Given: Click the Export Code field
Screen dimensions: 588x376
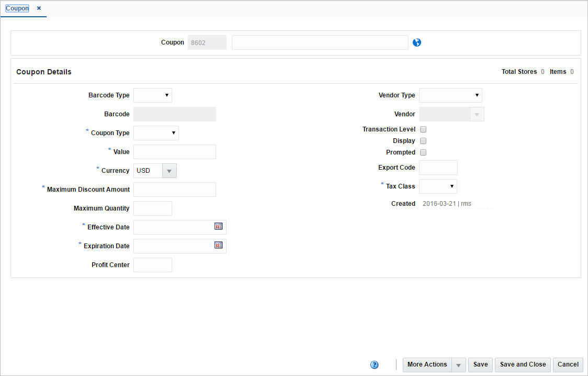Looking at the screenshot, I should (x=438, y=168).
